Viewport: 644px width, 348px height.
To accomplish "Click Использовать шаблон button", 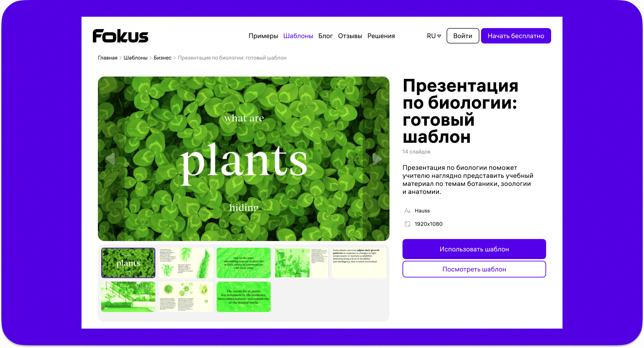I will coord(474,249).
